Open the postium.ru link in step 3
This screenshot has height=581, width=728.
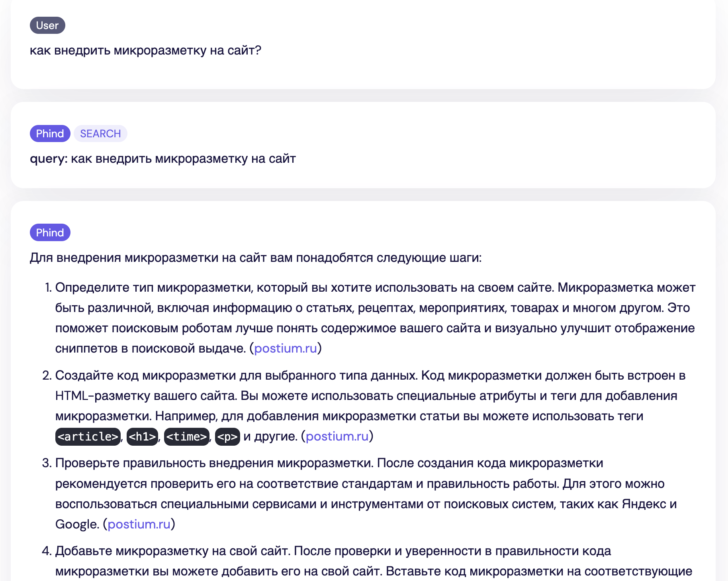pos(140,524)
